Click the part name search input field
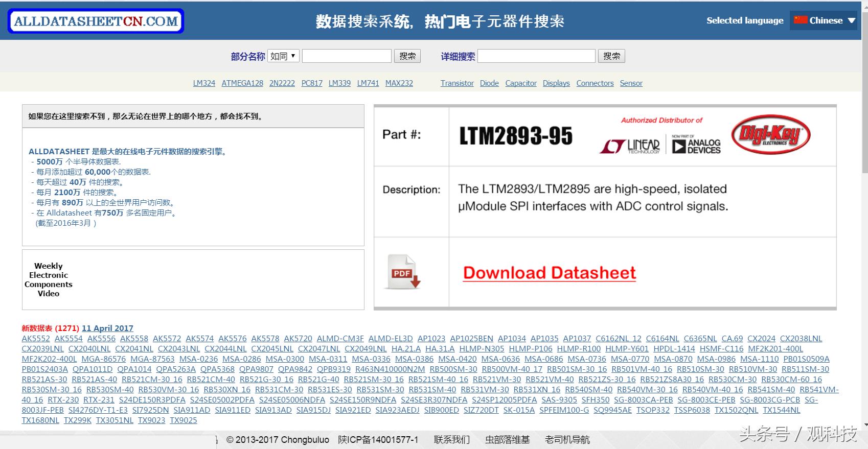 click(347, 56)
